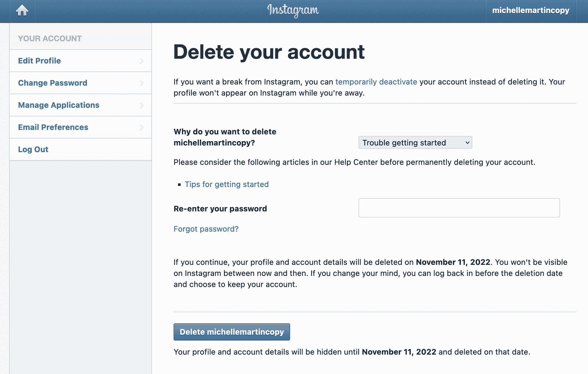Image resolution: width=588 pixels, height=374 pixels.
Task: Click the Manage Applications chevron arrow
Action: click(x=141, y=105)
